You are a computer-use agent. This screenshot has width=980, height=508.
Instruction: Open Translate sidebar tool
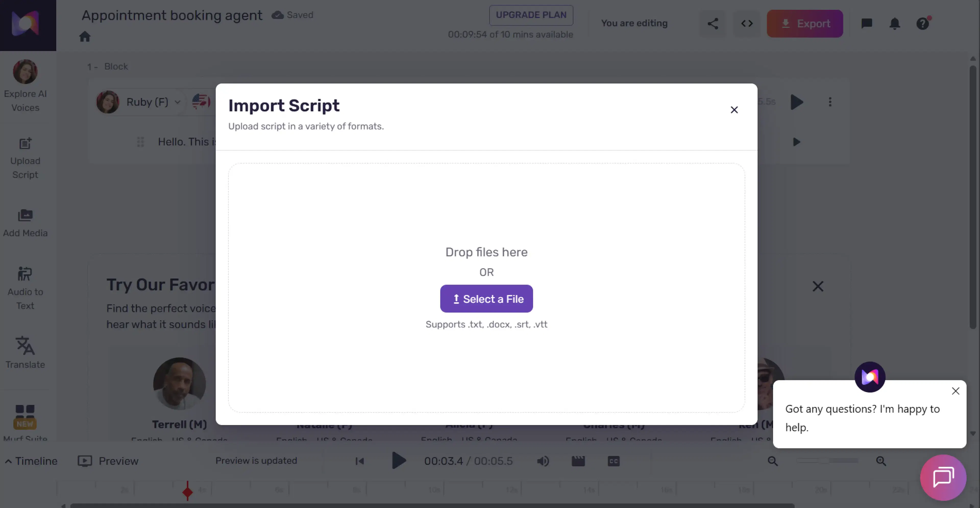click(25, 352)
